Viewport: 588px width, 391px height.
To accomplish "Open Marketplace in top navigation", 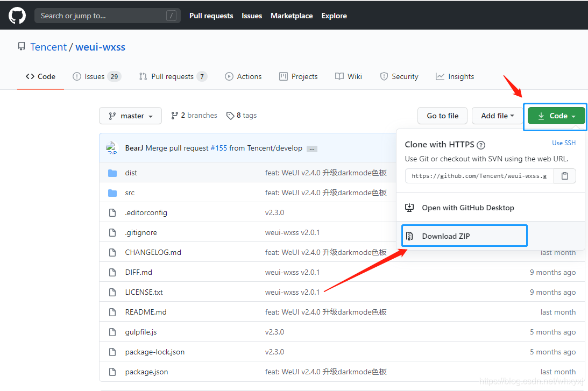I will (x=292, y=16).
